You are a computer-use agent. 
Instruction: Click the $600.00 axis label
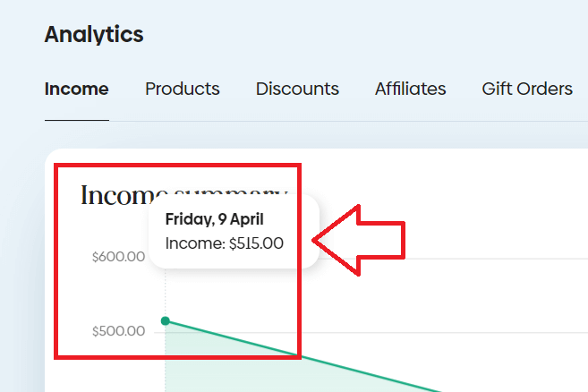[x=118, y=257]
